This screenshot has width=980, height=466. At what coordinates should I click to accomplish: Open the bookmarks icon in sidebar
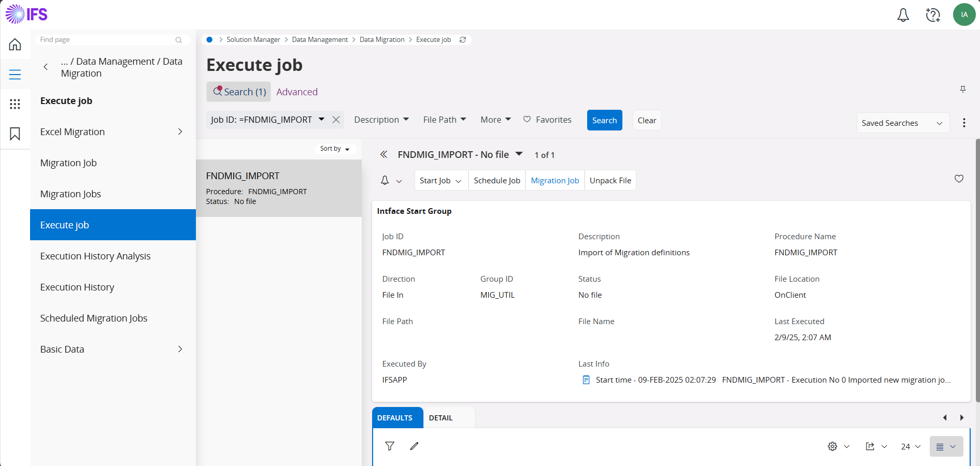coord(15,134)
